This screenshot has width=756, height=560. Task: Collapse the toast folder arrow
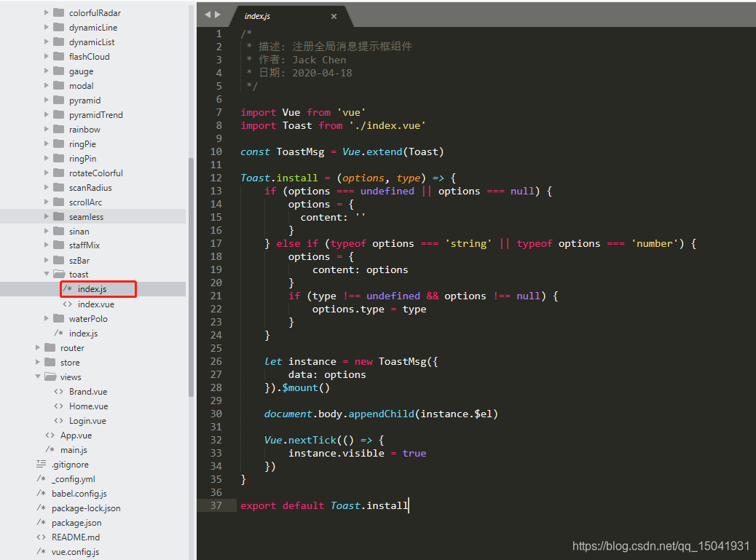[x=47, y=274]
